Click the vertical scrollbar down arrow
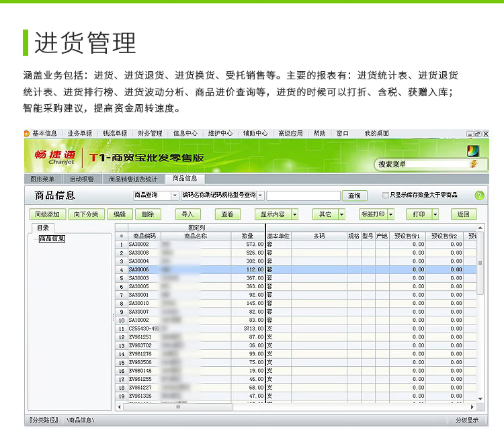 pos(480,399)
